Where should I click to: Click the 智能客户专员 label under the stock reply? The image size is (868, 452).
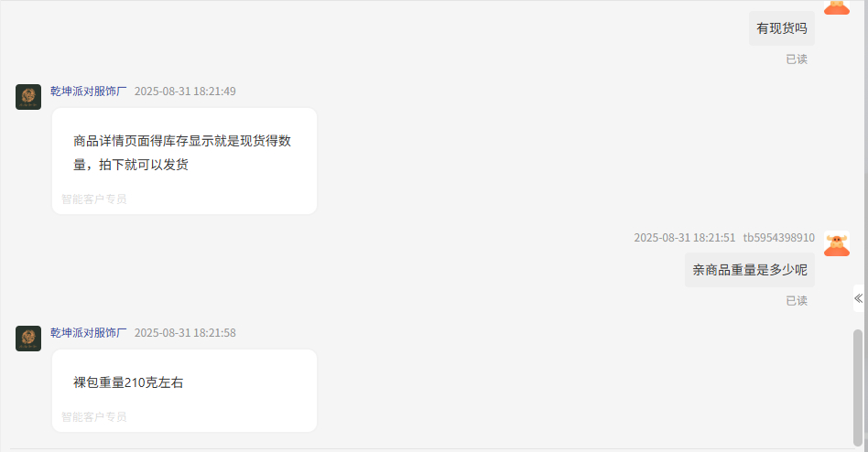pyautogui.click(x=94, y=199)
